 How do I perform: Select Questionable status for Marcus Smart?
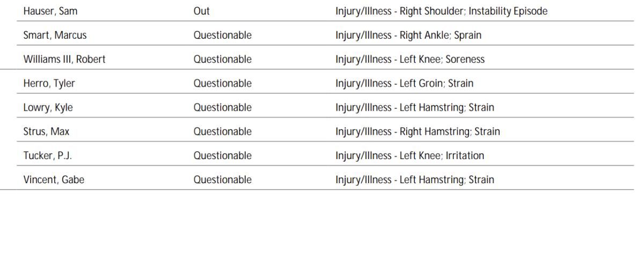pyautogui.click(x=222, y=35)
